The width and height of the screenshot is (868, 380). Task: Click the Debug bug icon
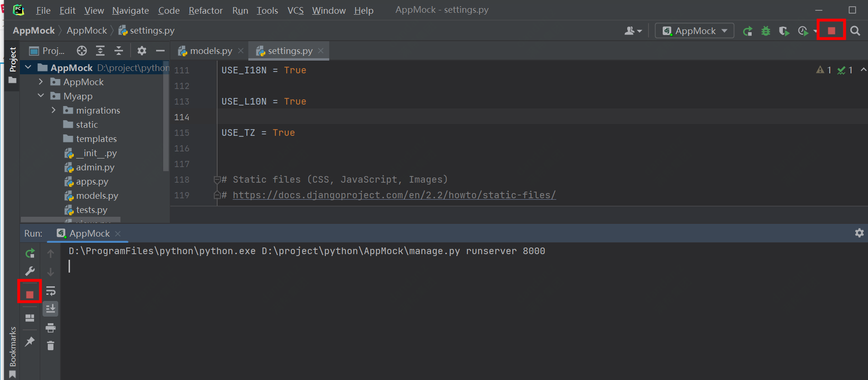[x=766, y=31]
